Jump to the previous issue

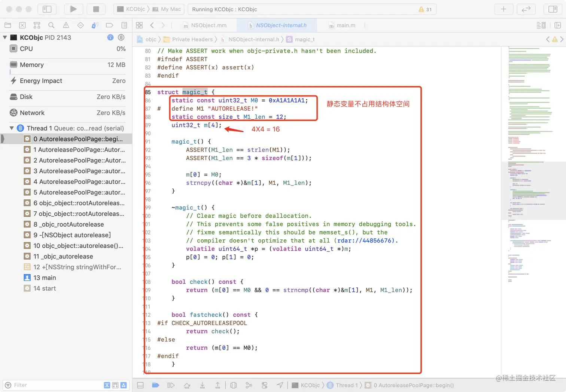(548, 39)
